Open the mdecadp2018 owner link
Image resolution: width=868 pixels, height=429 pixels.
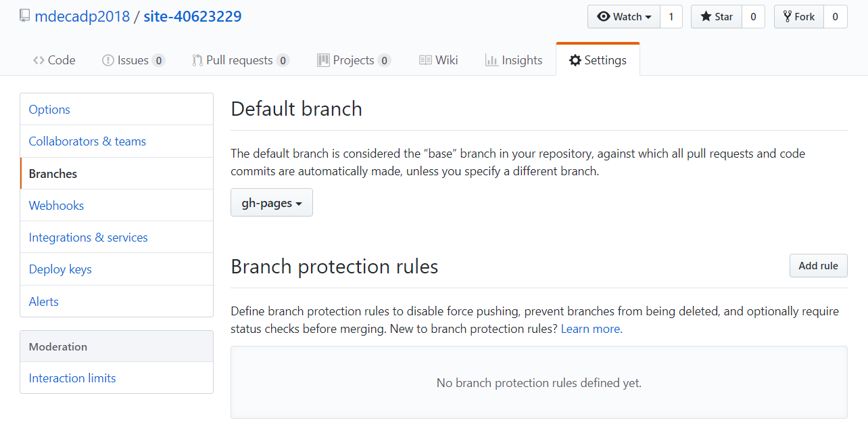pyautogui.click(x=82, y=16)
